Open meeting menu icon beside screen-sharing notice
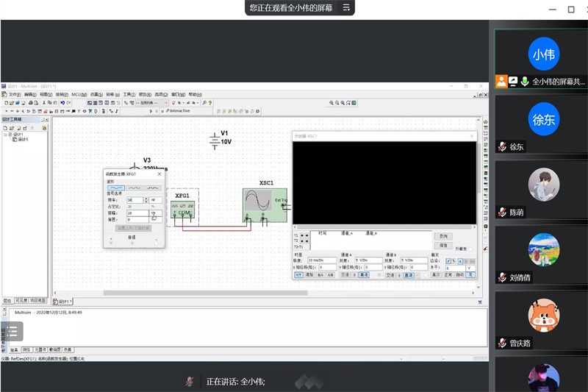Screen dimensions: 588x392 (346, 8)
